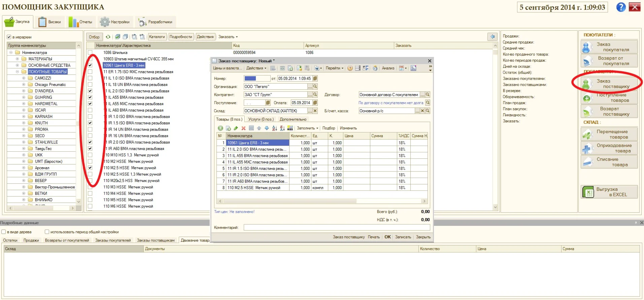Click the Выгрузка в EXCEL button

(609, 192)
